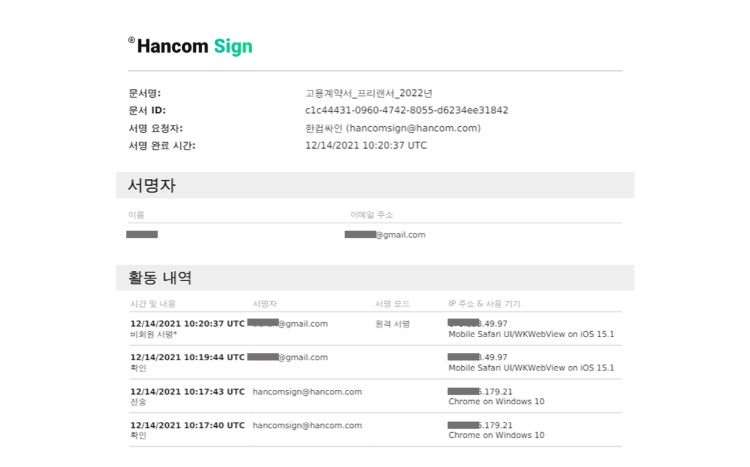This screenshot has height=467, width=750.
Task: Click the 원격 서명 signing mode text
Action: 392,324
